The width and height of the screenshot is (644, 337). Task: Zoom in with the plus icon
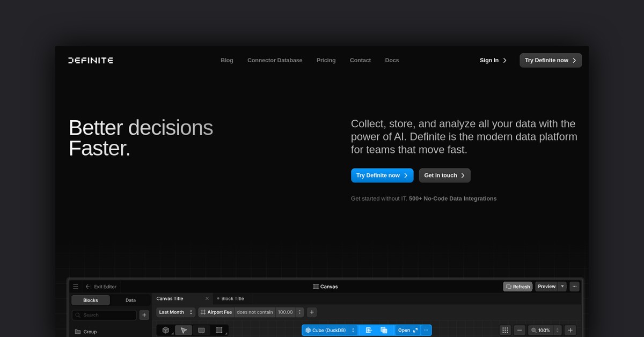tap(570, 330)
